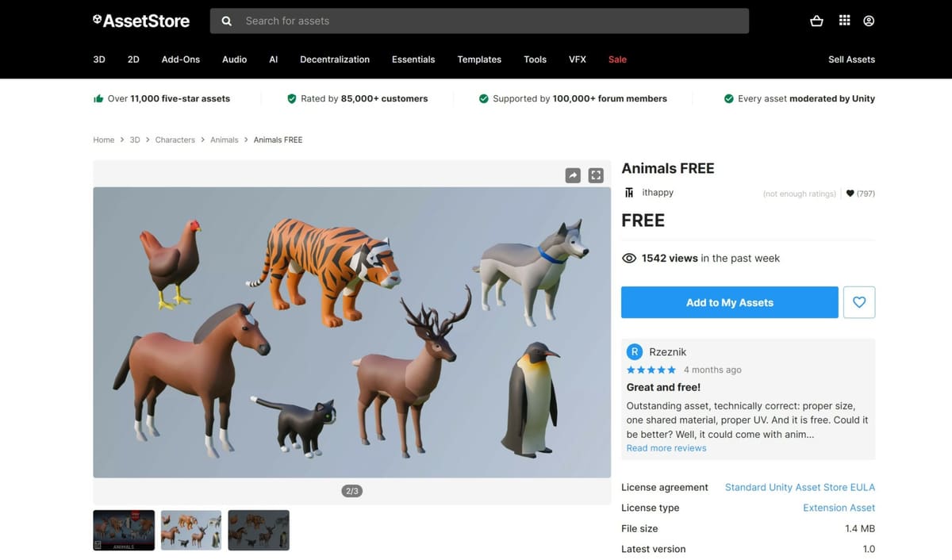The image size is (952, 560).
Task: Click the Add to My Assets button
Action: point(729,302)
